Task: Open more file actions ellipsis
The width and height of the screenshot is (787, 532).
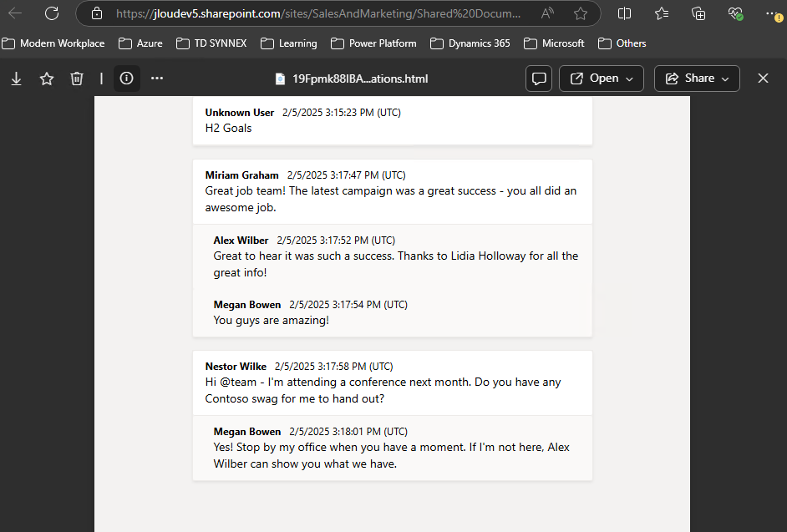Action: pyautogui.click(x=157, y=79)
